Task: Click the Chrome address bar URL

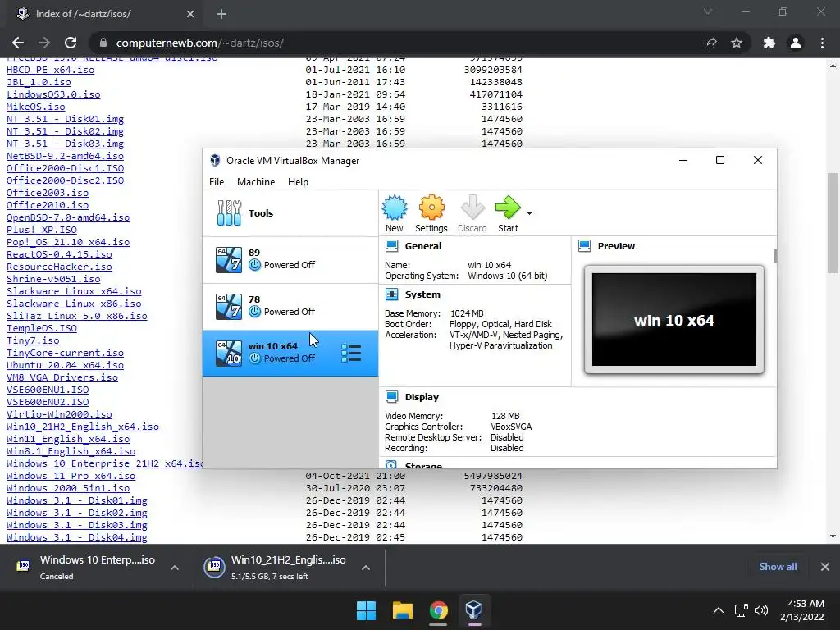Action: tap(200, 43)
